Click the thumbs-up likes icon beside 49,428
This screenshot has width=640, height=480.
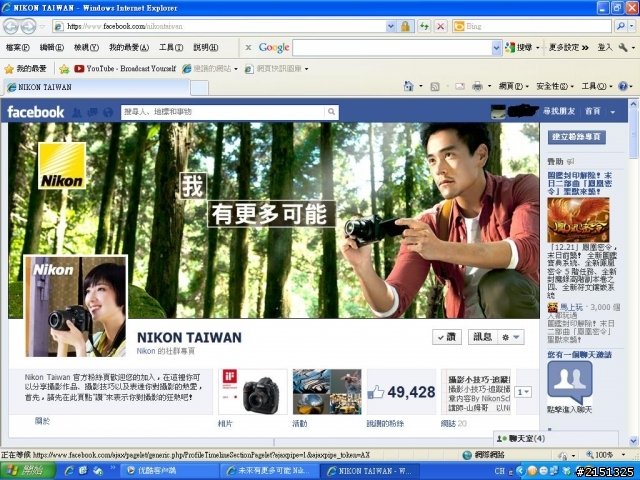pos(376,393)
